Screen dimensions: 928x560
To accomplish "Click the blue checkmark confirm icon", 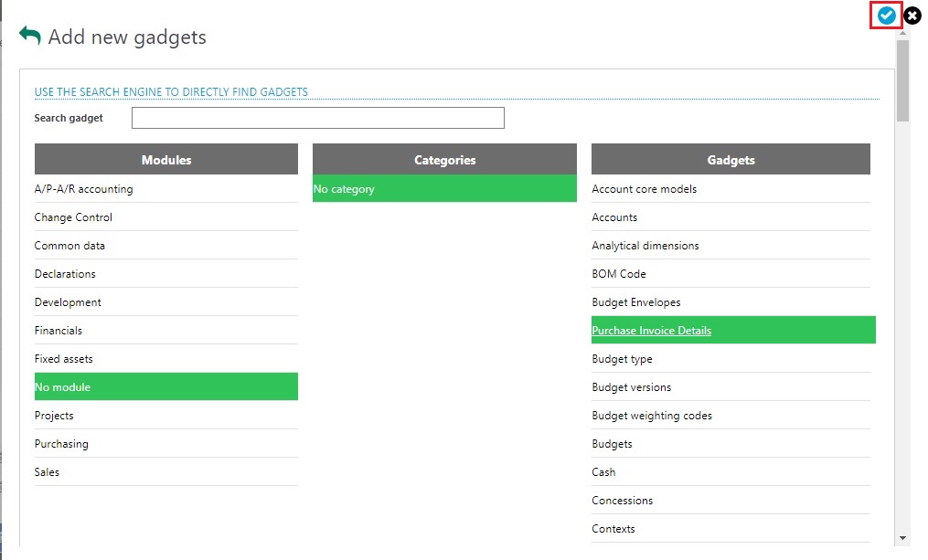I will pos(885,16).
